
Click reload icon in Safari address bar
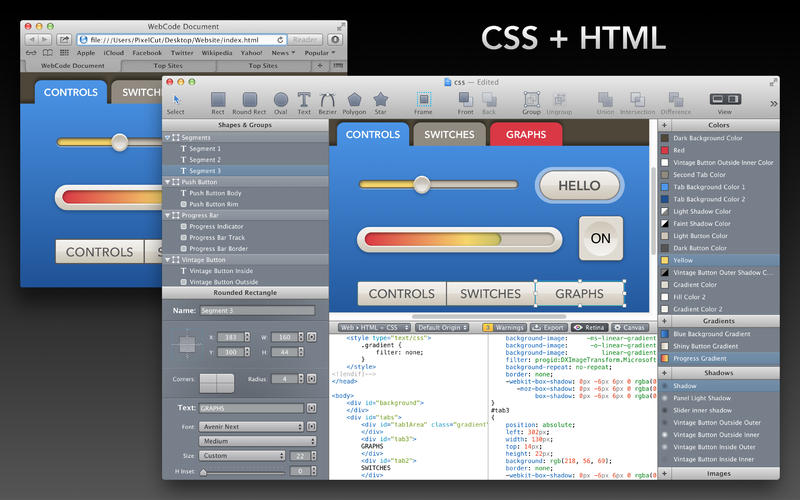pos(280,39)
